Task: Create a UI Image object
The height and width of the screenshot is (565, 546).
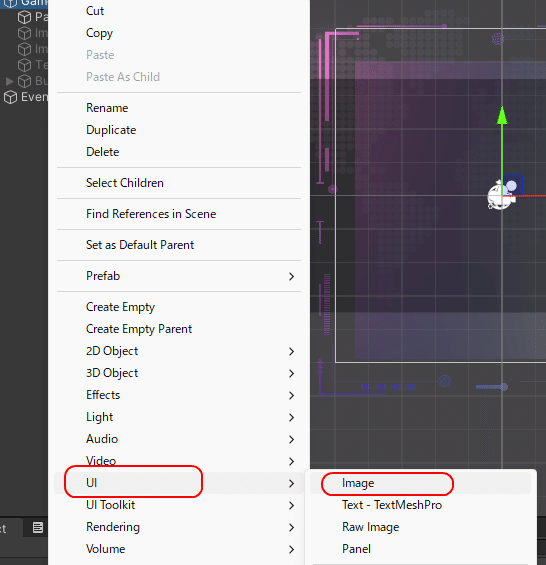Action: [420, 483]
